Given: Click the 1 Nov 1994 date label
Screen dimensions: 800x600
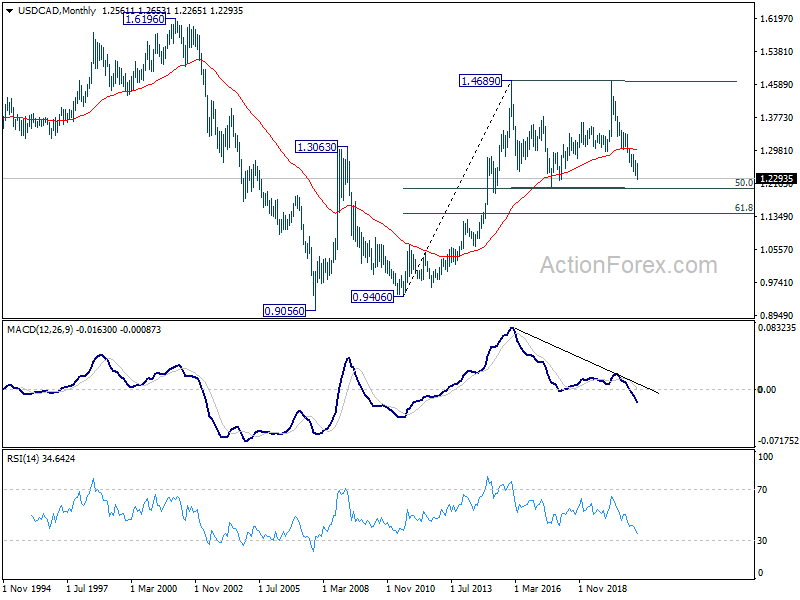Looking at the screenshot, I should tap(27, 588).
